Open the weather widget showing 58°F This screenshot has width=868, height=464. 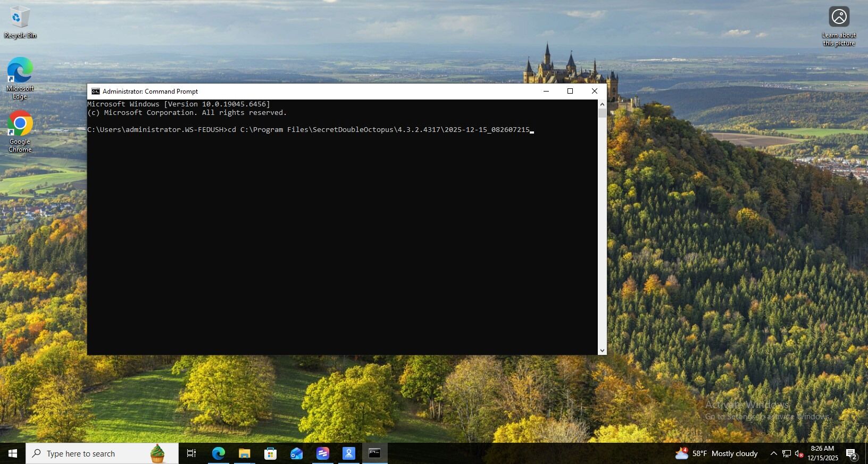click(716, 453)
